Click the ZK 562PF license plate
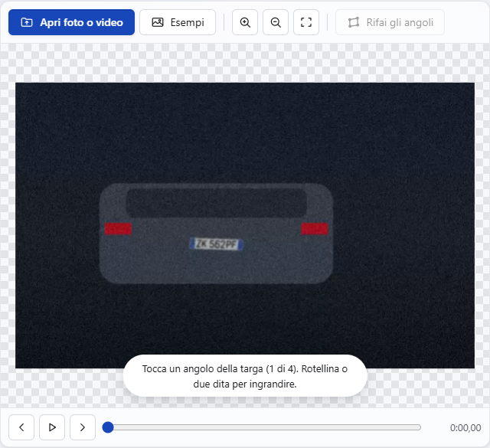490x448 pixels. 216,244
